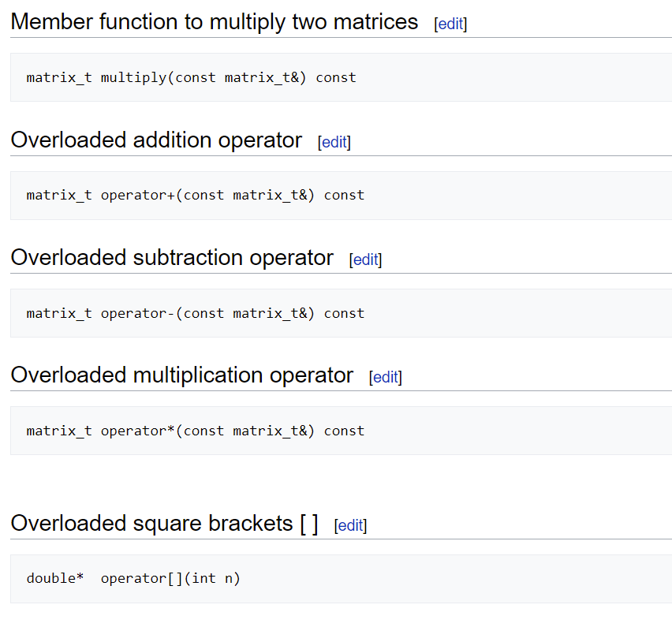Viewport: 672px width, 627px height.
Task: Click edit link for Overloaded multiplication operator
Action: (385, 377)
